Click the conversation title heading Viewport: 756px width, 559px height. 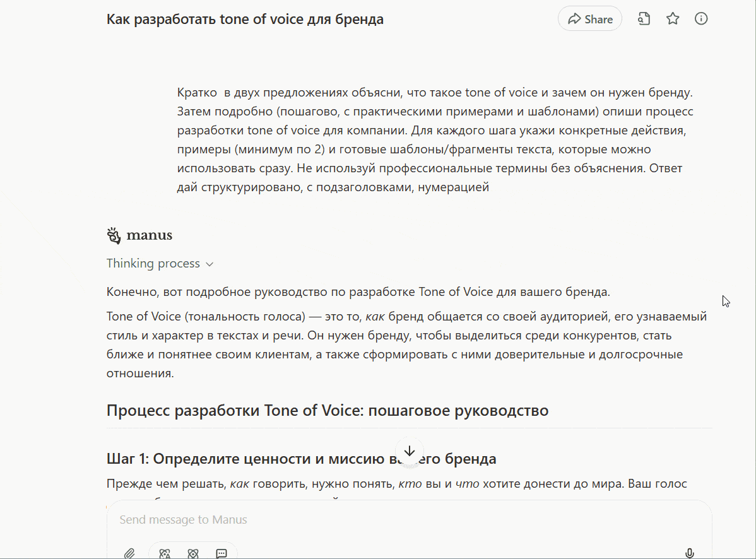pyautogui.click(x=245, y=19)
